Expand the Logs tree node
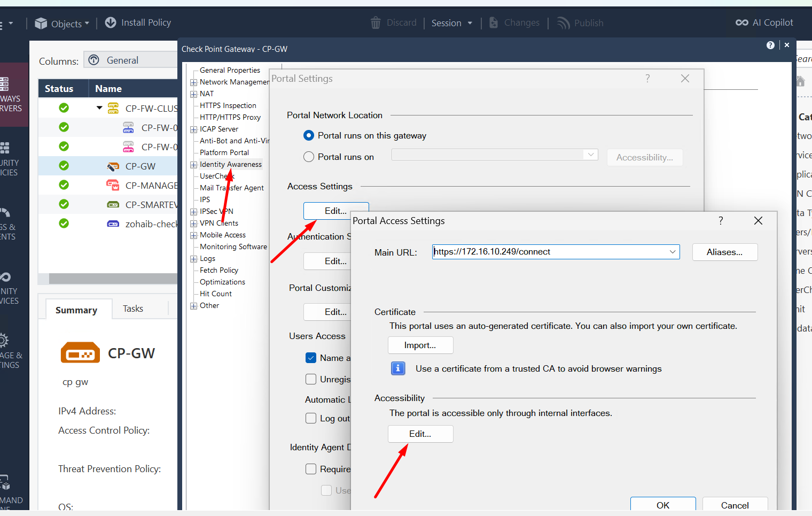Viewport: 812px width, 516px height. click(x=194, y=259)
